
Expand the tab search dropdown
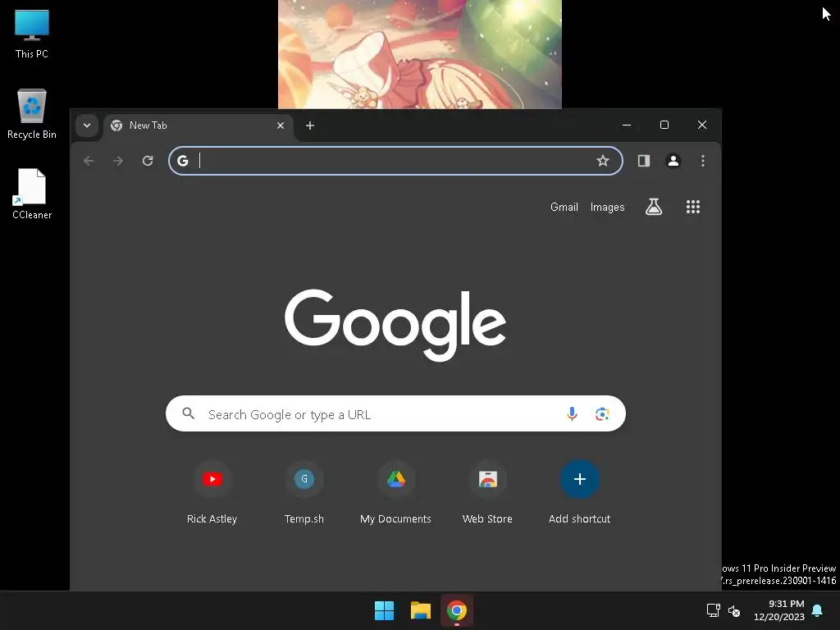point(87,126)
